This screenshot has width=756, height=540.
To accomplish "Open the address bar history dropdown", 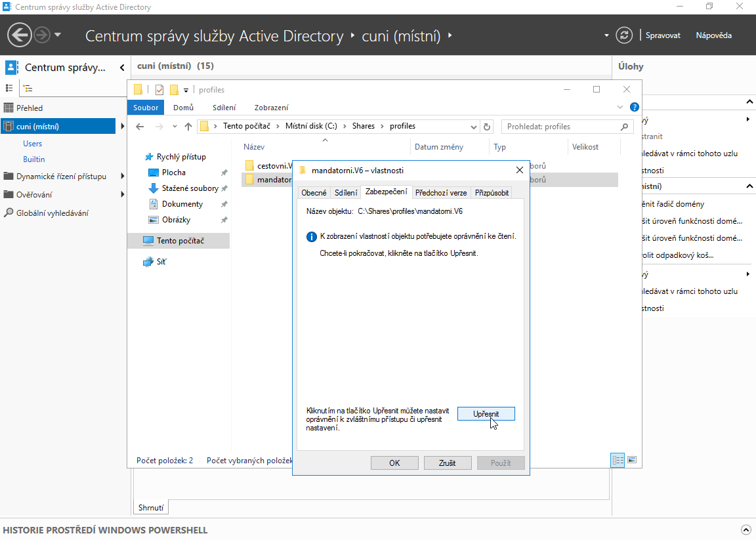I will 474,127.
